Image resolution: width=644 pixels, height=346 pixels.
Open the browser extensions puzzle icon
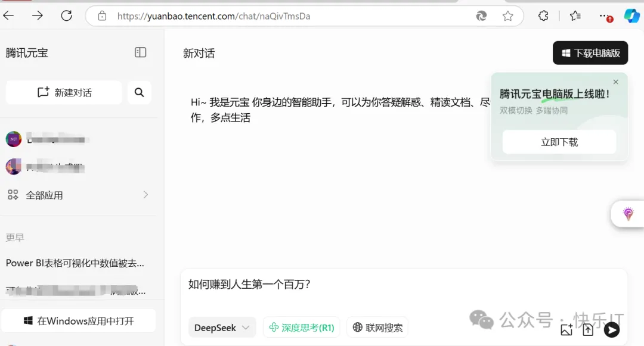[543, 16]
